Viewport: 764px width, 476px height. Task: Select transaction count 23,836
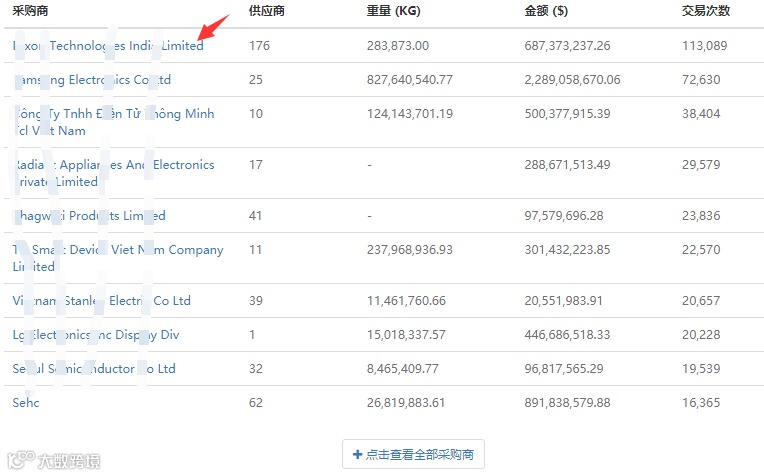701,216
